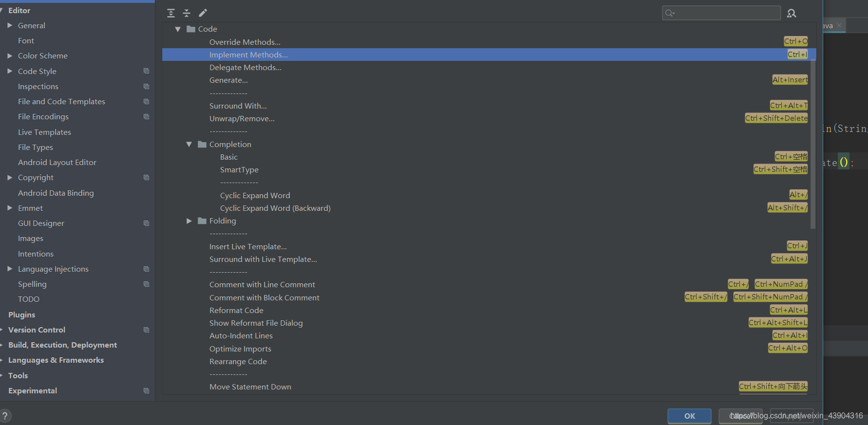This screenshot has height=425, width=868.
Task: Collapse the Code group in keymap tree
Action: tap(178, 29)
